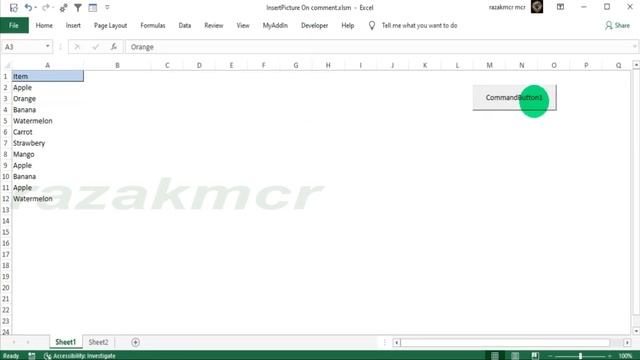Open the View ribbon tab
The image size is (640, 360).
[243, 25]
